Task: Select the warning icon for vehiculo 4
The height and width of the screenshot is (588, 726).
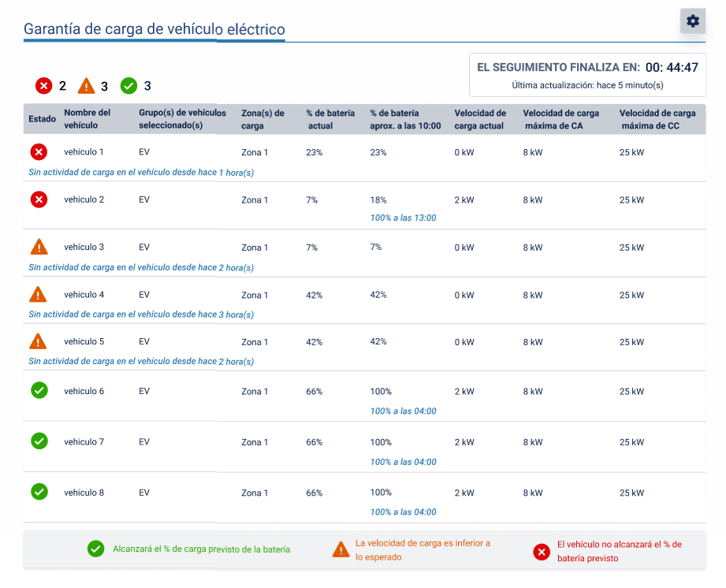Action: coord(39,294)
